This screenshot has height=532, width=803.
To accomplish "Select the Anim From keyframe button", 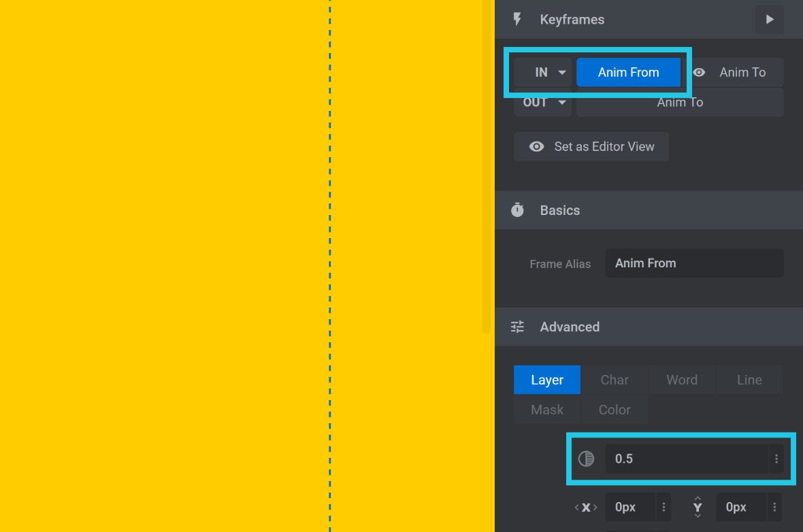I will coord(628,72).
